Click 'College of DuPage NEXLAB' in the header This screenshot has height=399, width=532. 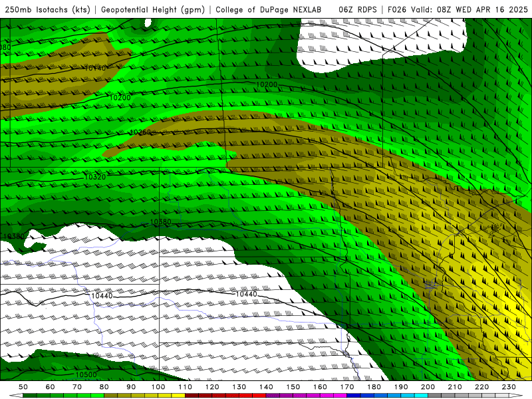[x=268, y=9]
